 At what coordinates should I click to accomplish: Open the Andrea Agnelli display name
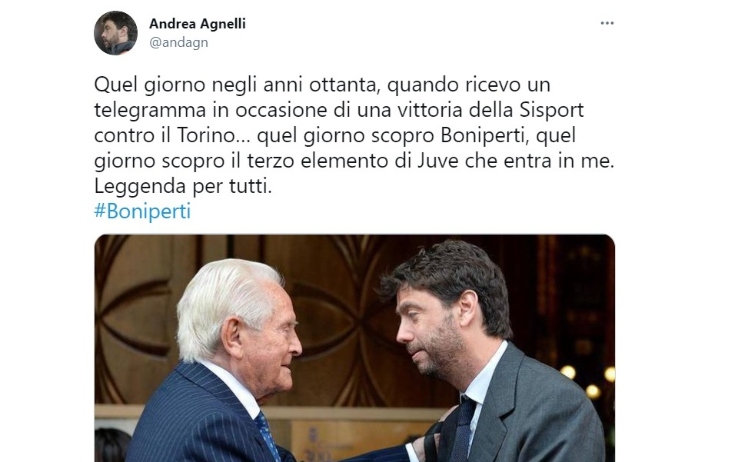[197, 23]
